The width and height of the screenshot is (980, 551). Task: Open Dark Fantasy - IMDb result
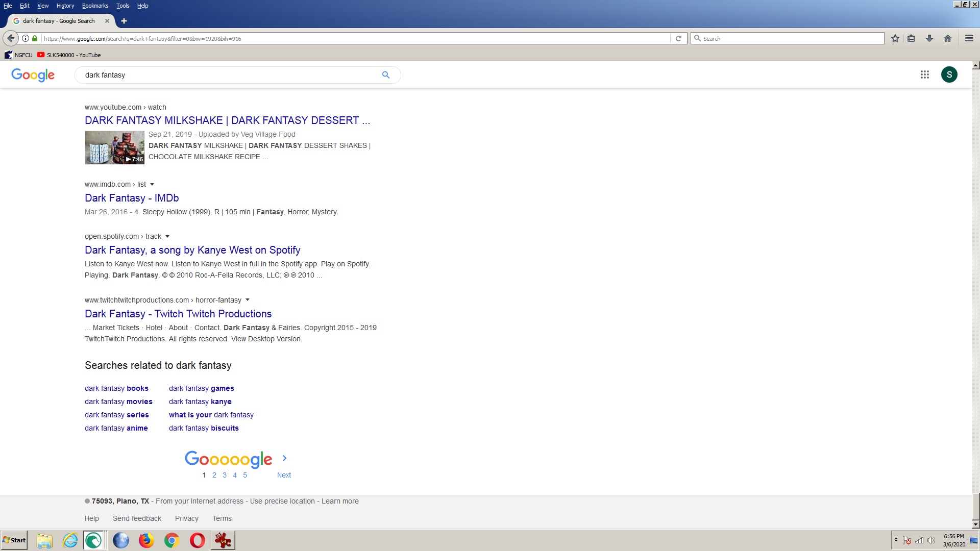(132, 198)
